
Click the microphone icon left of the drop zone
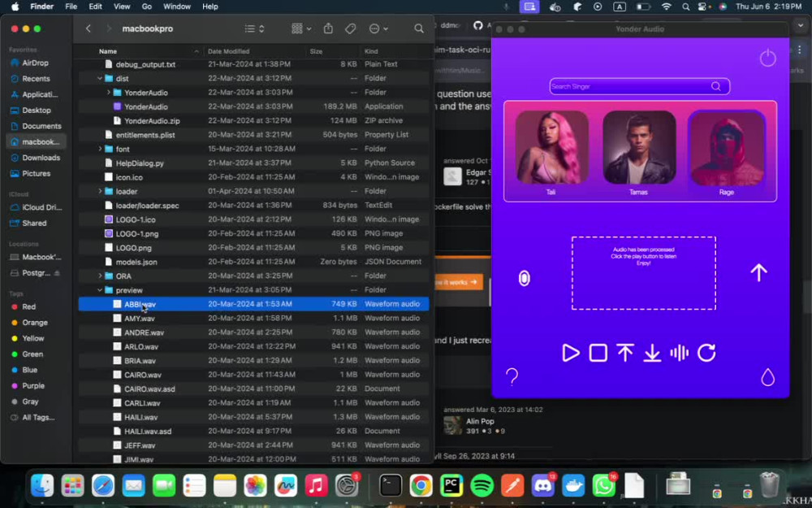(x=524, y=278)
